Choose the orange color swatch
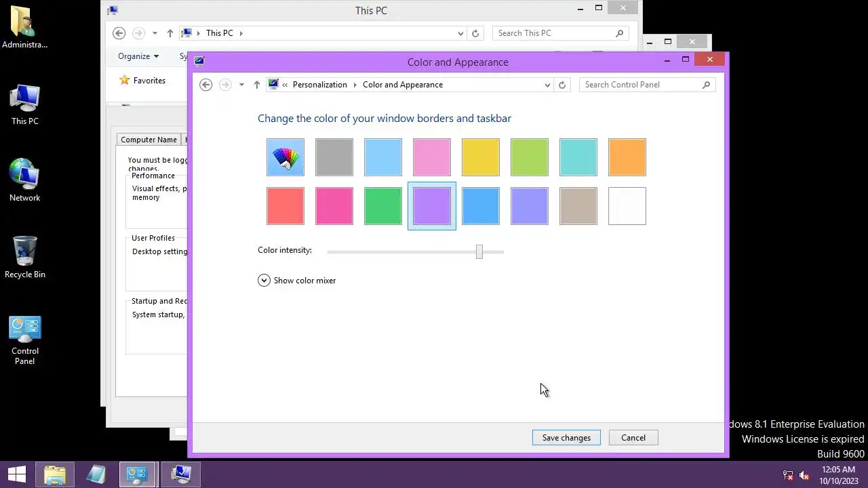The image size is (868, 488). 627,157
